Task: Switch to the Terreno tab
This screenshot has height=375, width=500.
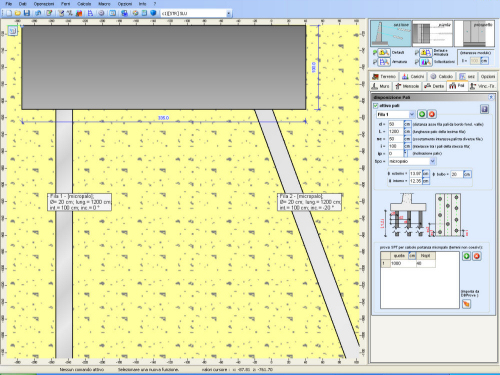Action: point(384,76)
